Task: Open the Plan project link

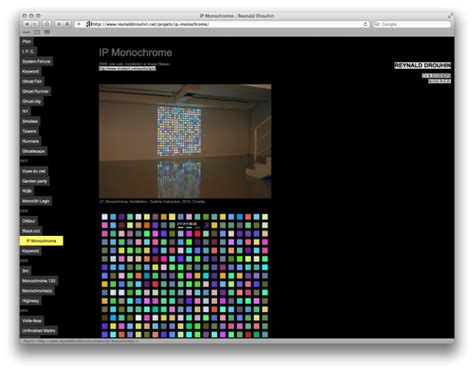Action: point(27,42)
